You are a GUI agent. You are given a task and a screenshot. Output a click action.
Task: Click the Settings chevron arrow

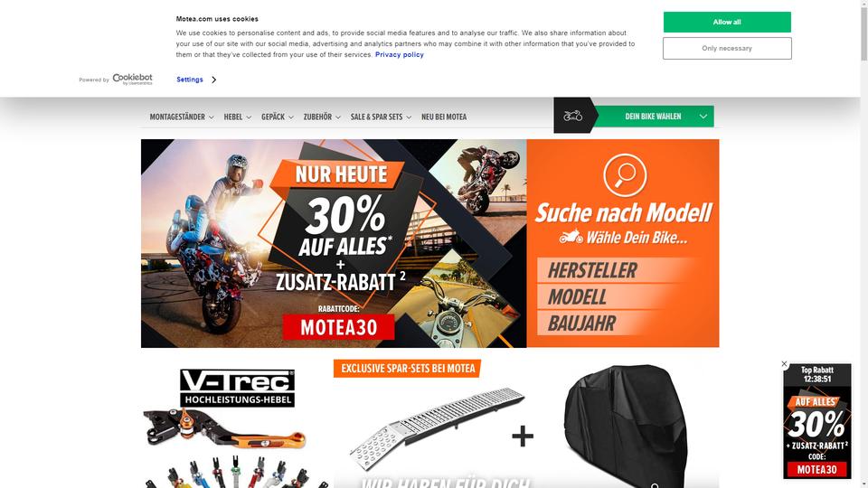(213, 80)
